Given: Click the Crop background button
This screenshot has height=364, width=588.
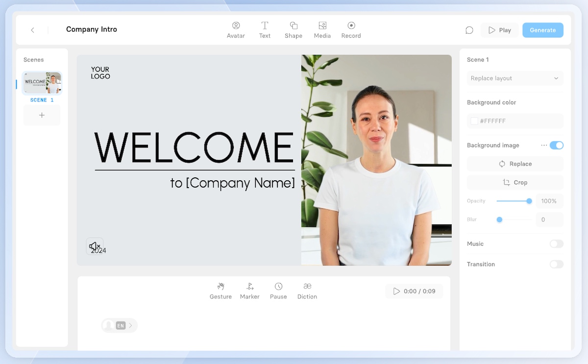Looking at the screenshot, I should [515, 182].
